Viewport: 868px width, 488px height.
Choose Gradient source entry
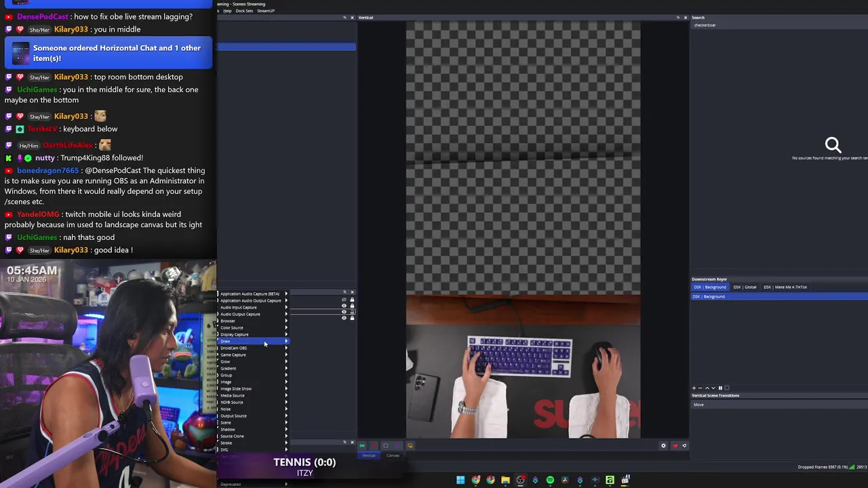pos(252,368)
